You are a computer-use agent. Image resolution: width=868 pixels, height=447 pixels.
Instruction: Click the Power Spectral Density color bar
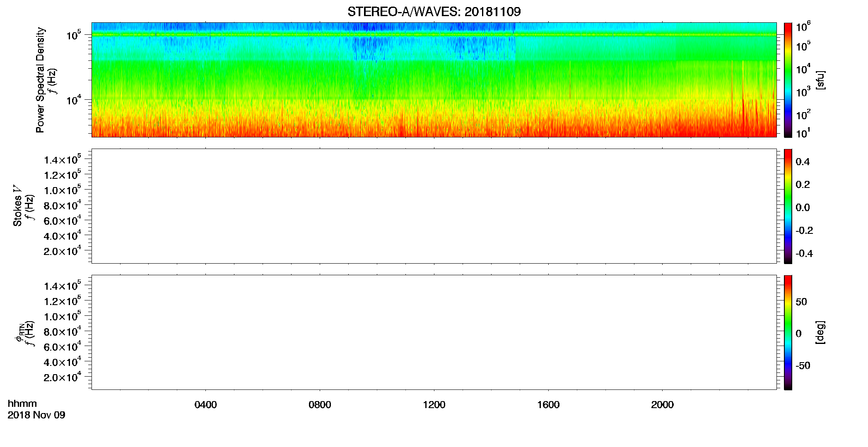[788, 80]
